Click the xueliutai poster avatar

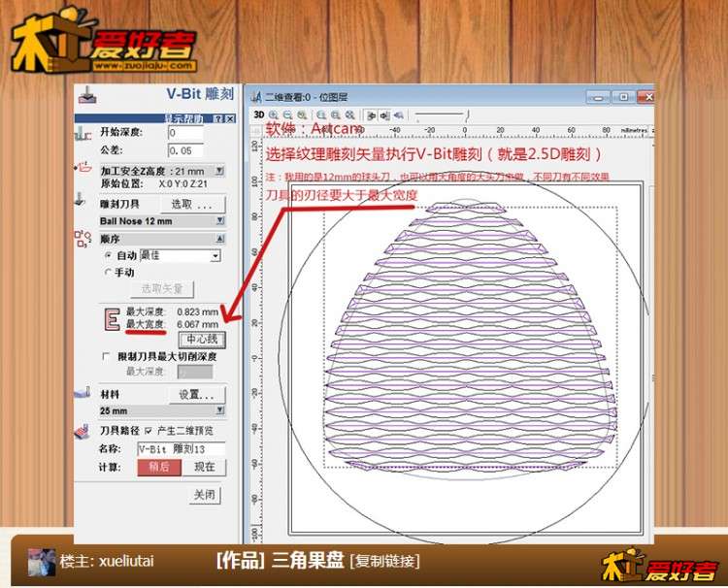click(42, 562)
